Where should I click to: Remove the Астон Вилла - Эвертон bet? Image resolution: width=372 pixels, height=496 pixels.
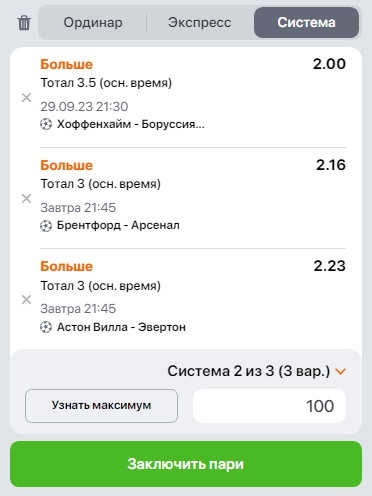(26, 300)
